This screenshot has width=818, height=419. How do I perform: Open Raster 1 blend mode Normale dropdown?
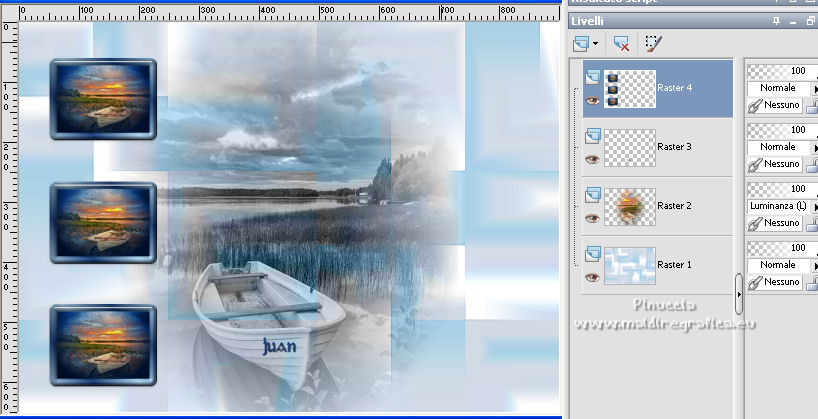pyautogui.click(x=778, y=265)
